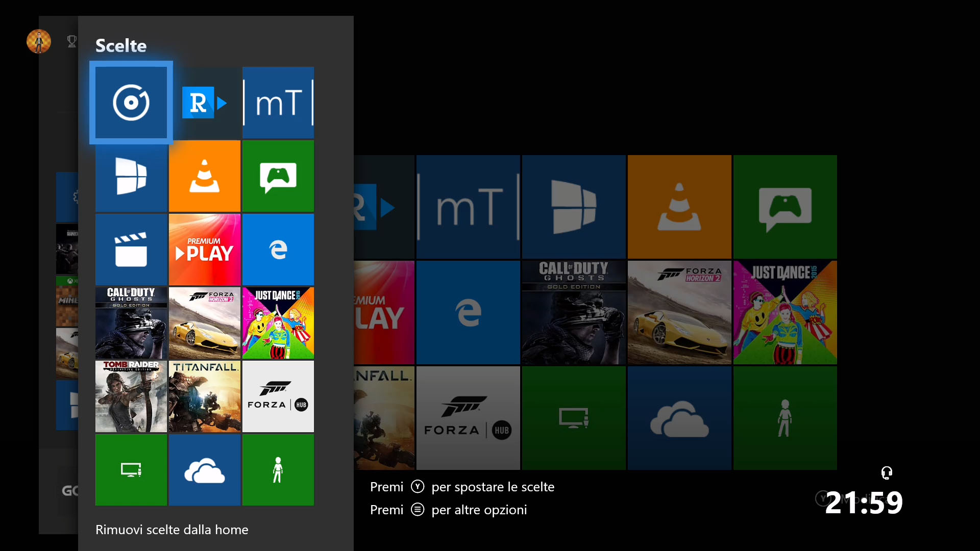Open the Rai replay app tile

(205, 103)
